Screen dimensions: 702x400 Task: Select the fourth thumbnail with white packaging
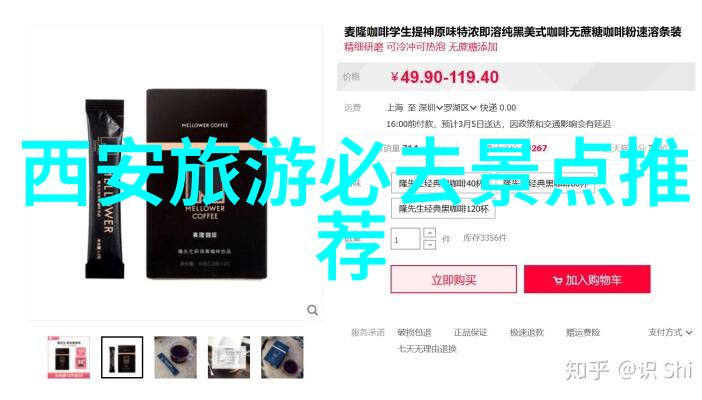[229, 357]
